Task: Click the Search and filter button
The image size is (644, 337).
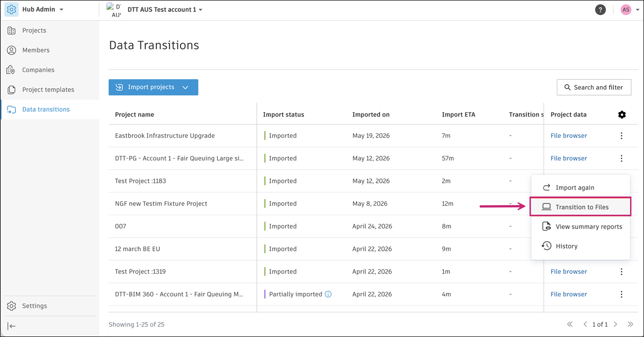Action: pos(594,87)
